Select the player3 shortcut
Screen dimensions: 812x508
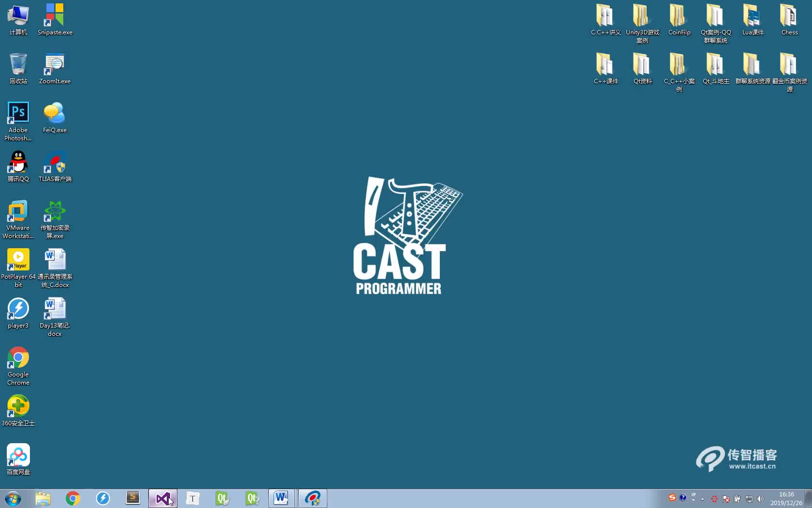tap(18, 313)
